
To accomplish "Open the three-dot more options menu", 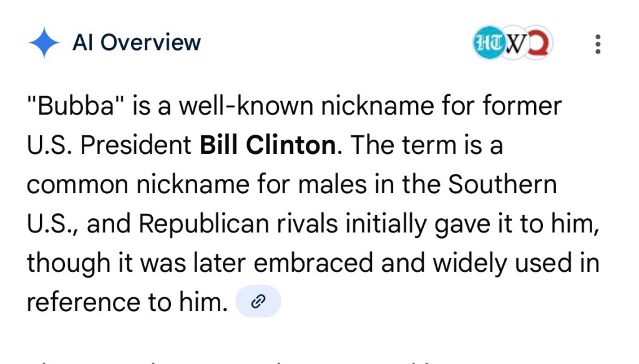I will point(598,44).
